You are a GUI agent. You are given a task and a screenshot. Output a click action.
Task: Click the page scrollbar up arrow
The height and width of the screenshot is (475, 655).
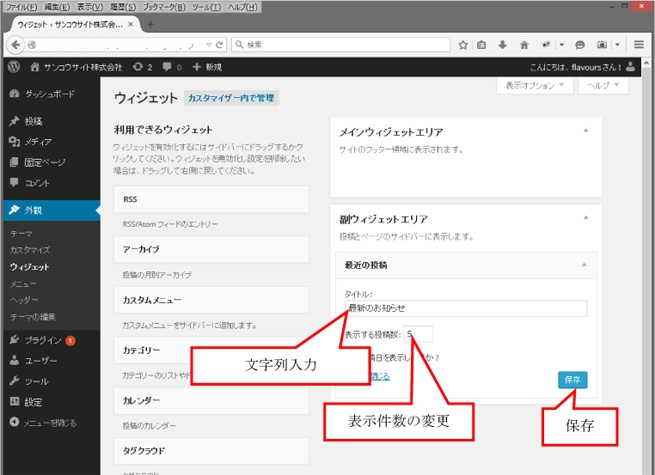pyautogui.click(x=647, y=63)
